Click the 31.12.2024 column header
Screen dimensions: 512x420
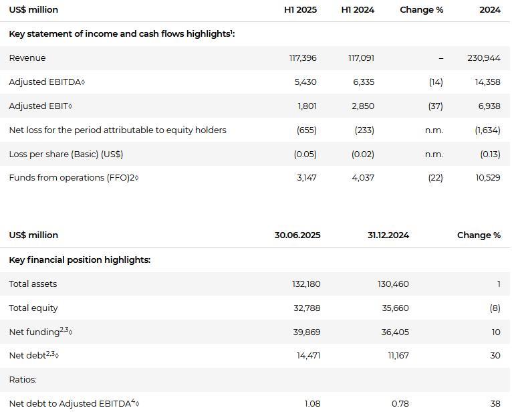coord(388,235)
